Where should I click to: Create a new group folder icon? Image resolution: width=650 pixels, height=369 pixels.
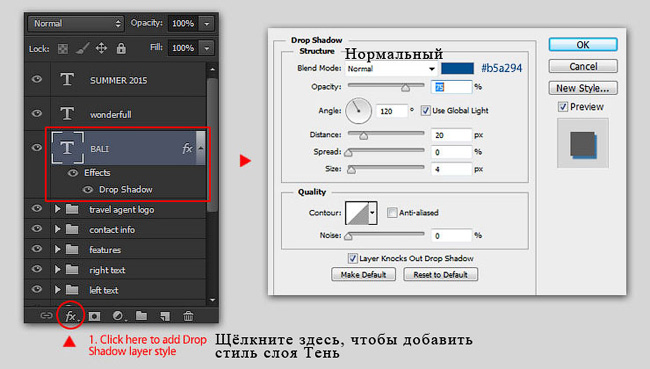[141, 316]
